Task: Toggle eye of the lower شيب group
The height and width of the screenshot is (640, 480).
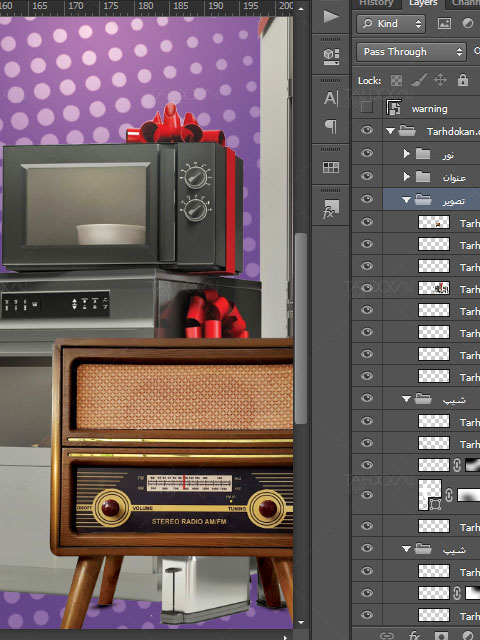Action: pos(367,548)
